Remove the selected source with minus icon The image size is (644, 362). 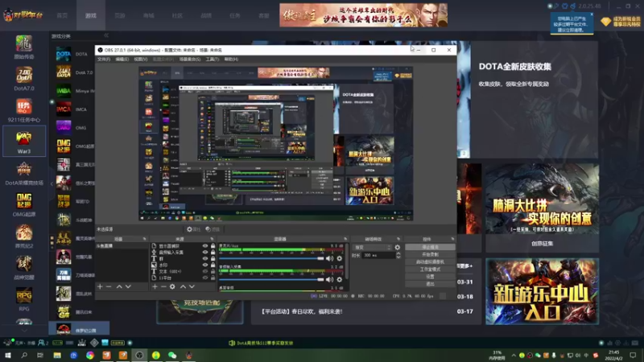point(163,286)
